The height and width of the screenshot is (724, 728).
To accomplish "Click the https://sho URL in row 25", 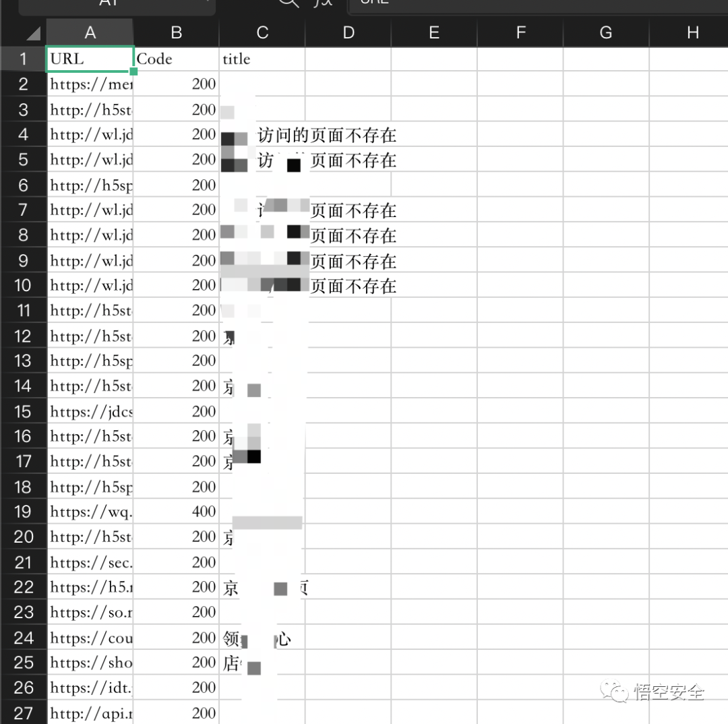I will (x=90, y=662).
